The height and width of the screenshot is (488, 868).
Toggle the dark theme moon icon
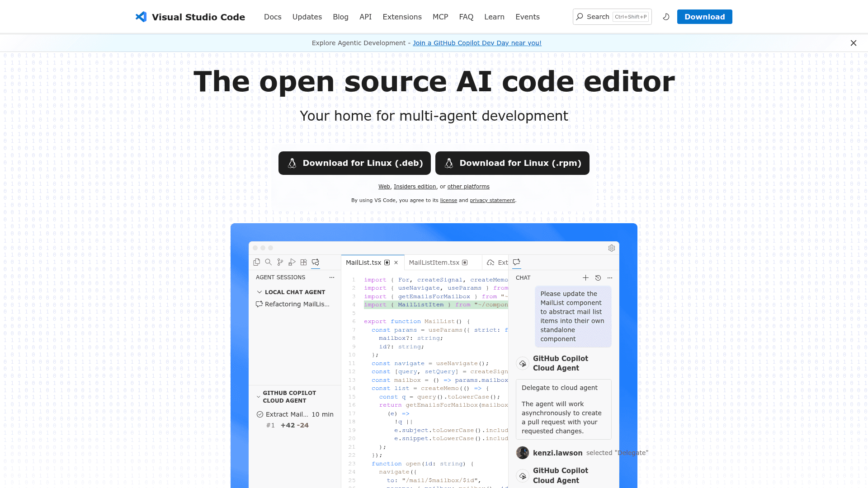tap(666, 17)
